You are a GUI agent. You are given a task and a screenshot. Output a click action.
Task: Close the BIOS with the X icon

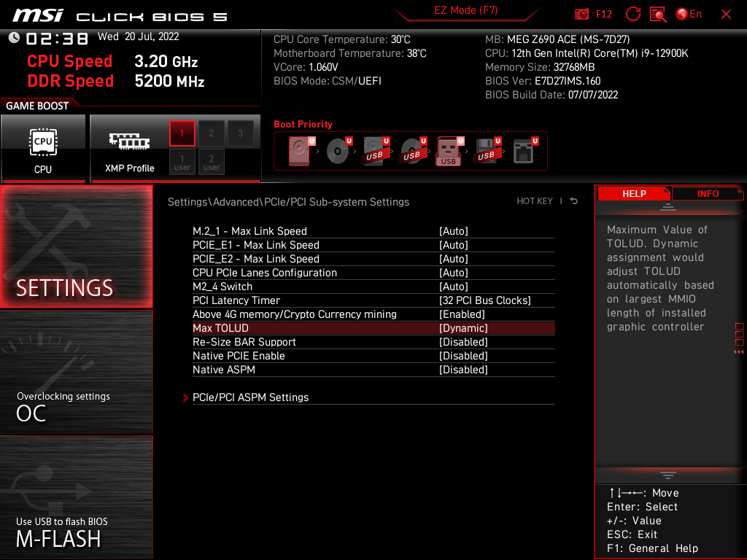point(726,15)
